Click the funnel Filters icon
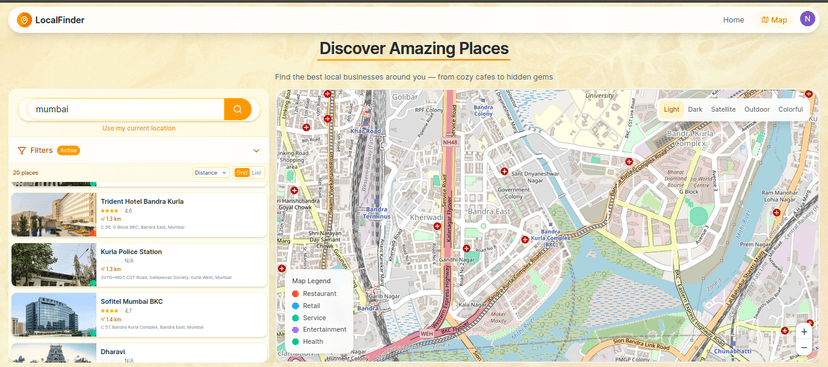Viewport: 828px width, 367px height. (22, 150)
